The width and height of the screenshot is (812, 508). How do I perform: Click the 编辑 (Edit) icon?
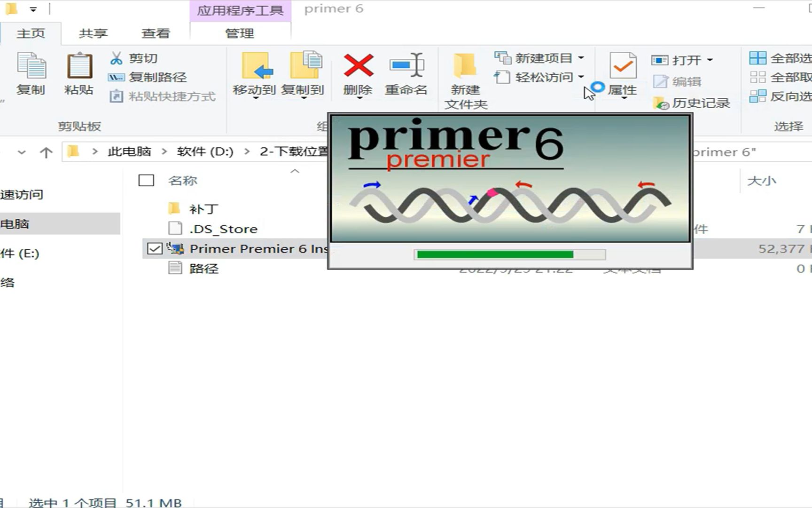(x=662, y=81)
